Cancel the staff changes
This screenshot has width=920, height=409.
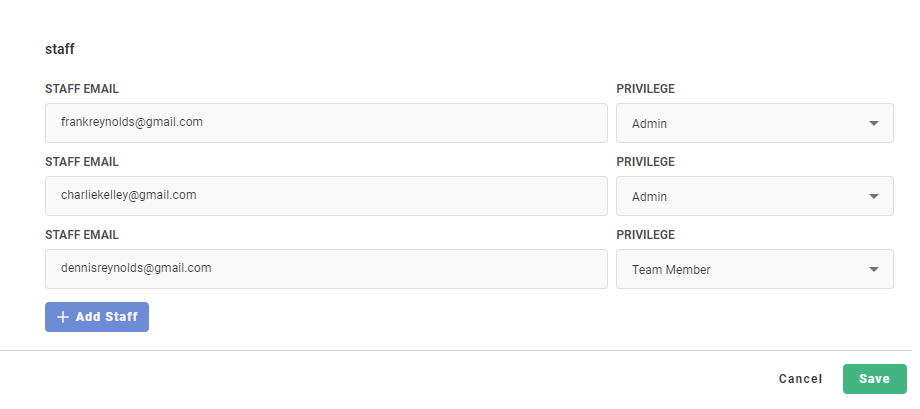800,379
